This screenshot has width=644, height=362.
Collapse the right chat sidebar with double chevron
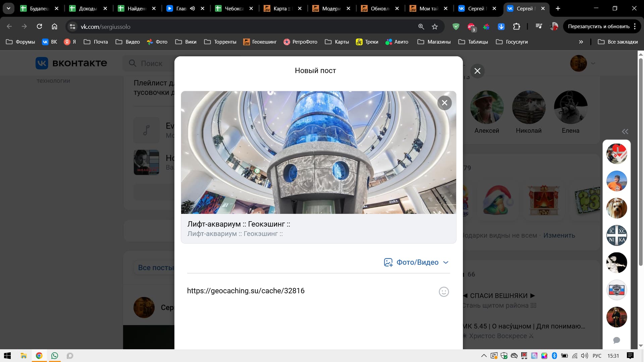[625, 131]
